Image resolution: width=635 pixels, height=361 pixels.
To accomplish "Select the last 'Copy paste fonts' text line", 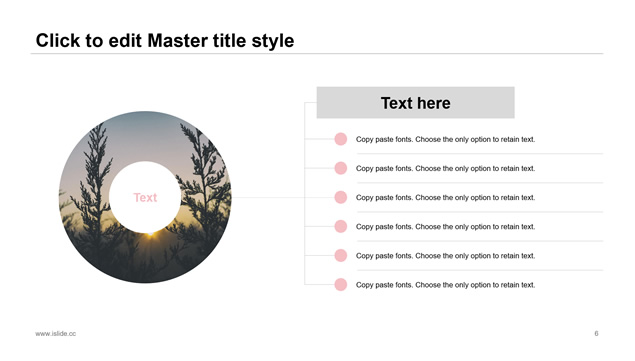I will [x=445, y=285].
